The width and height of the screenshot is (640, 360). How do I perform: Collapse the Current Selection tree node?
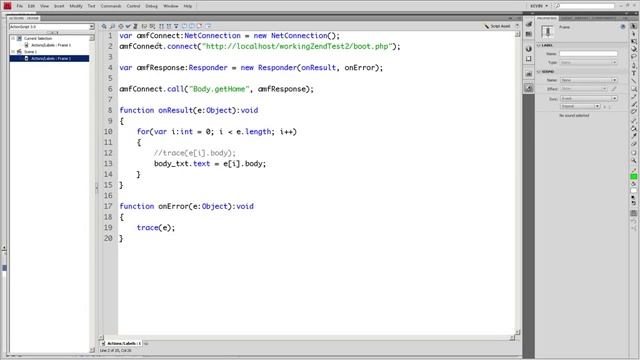[13, 38]
